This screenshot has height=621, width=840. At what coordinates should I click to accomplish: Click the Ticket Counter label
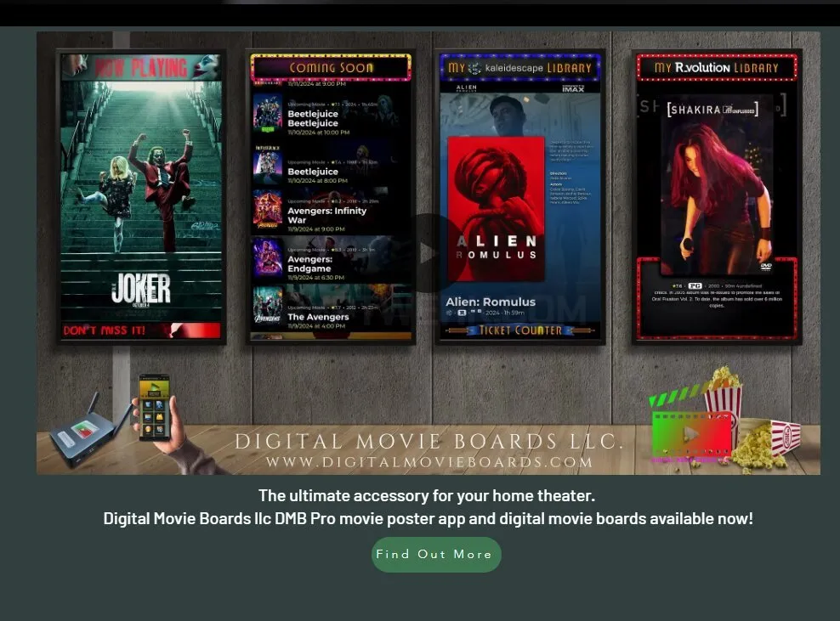pos(520,330)
